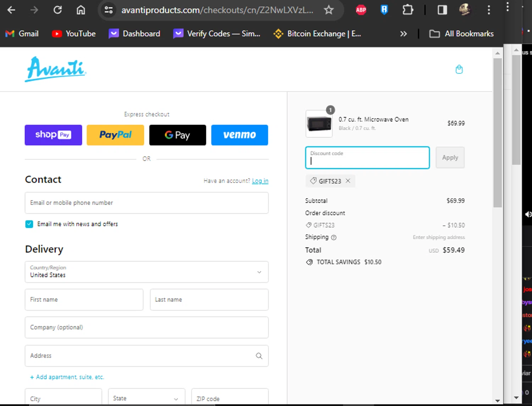532x406 pixels.
Task: Follow the Log in link
Action: [x=260, y=181]
